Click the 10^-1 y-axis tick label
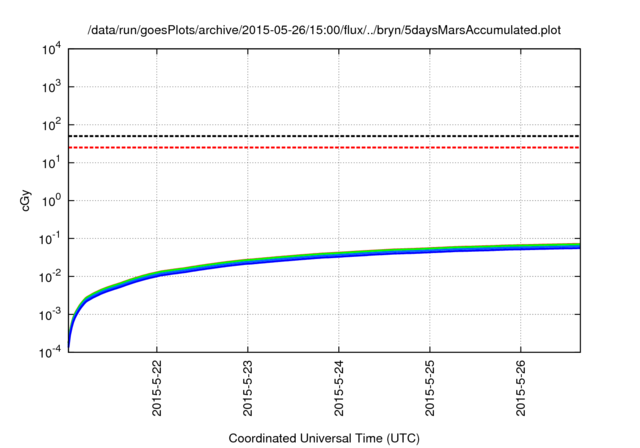The height and width of the screenshot is (448, 640). tap(50, 239)
